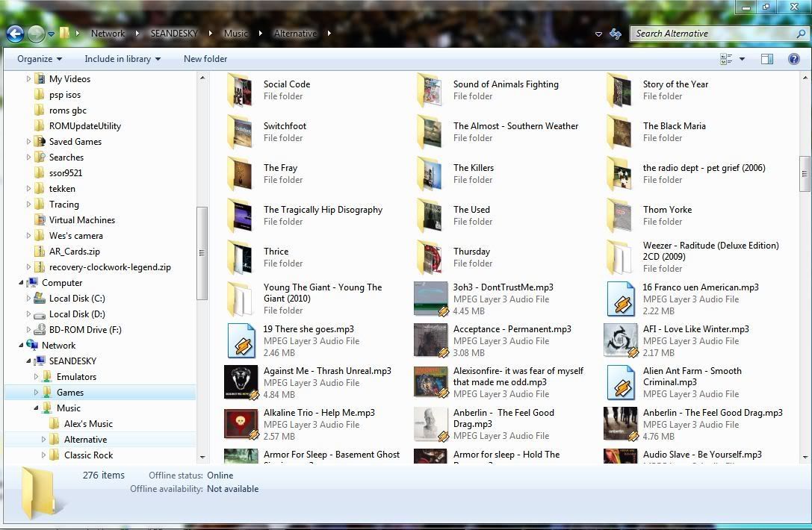
Task: Select The Black Maria folder icon
Action: coord(619,132)
